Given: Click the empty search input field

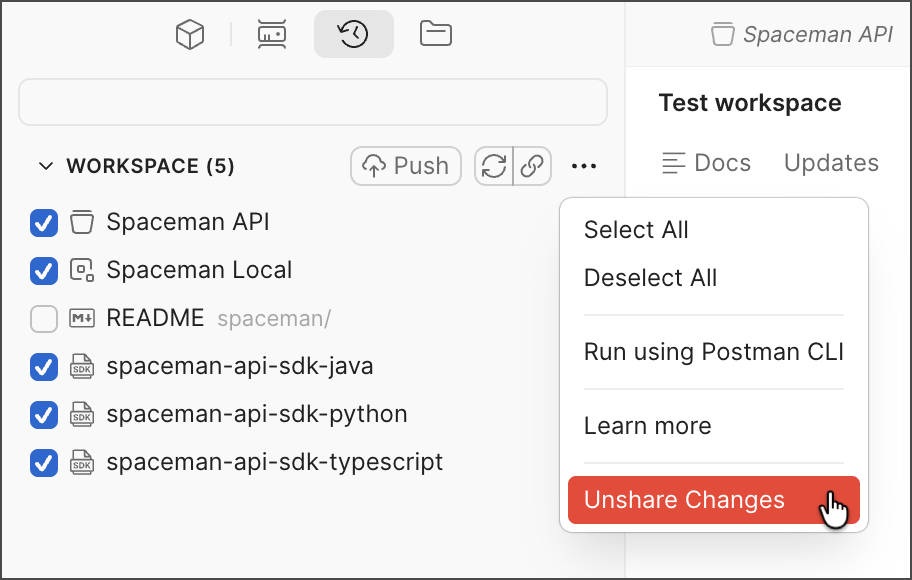Looking at the screenshot, I should 313,102.
